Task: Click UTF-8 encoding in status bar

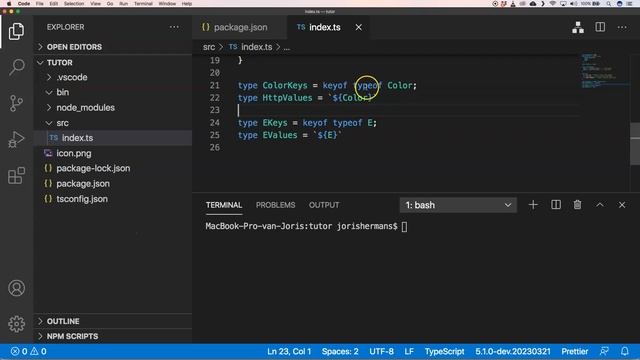Action: (x=382, y=351)
